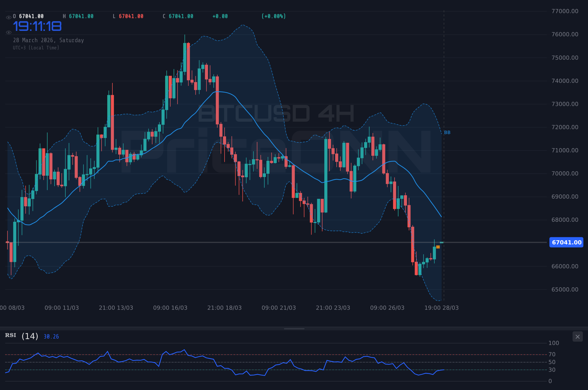Click the RSI value 30.26
Viewport: 588px width, 390px height.
(51, 336)
